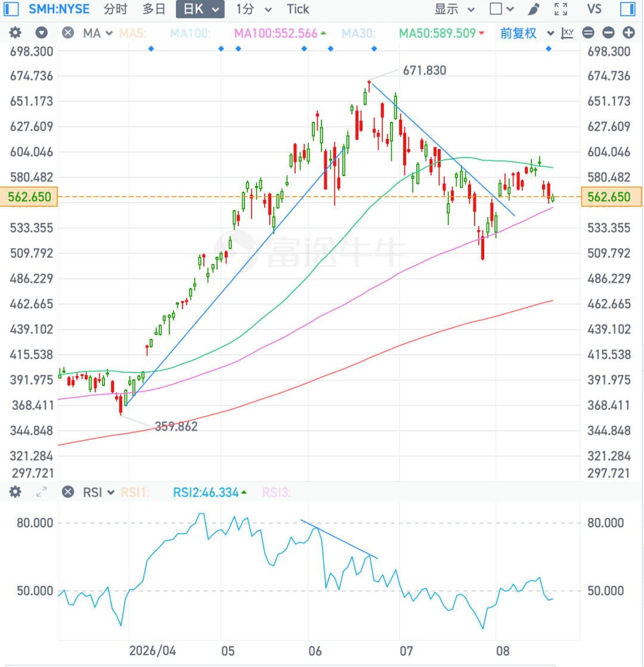Expand the RSI sub-chart panel
The height and width of the screenshot is (667, 644).
[41, 492]
